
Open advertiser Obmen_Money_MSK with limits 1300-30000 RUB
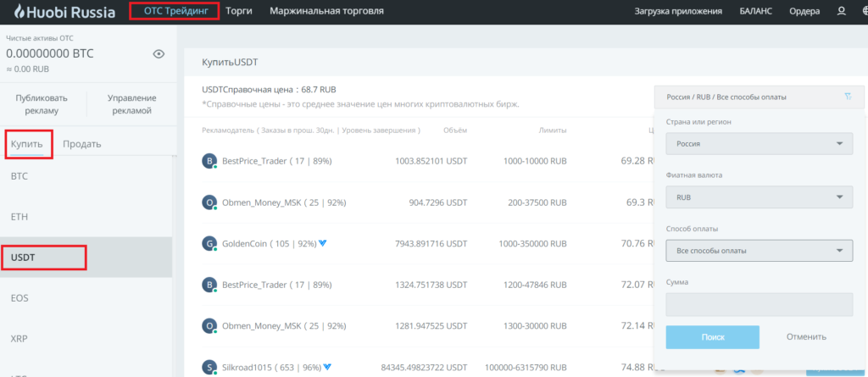point(284,326)
